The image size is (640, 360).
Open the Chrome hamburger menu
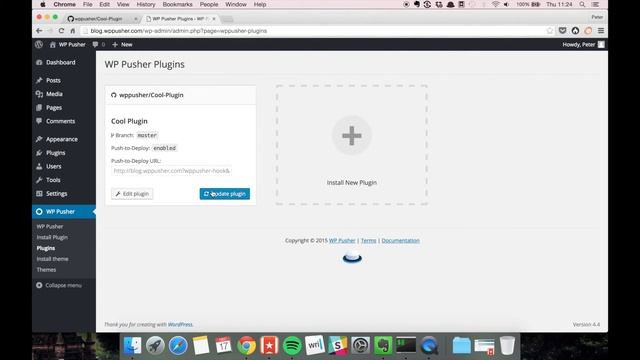(601, 31)
